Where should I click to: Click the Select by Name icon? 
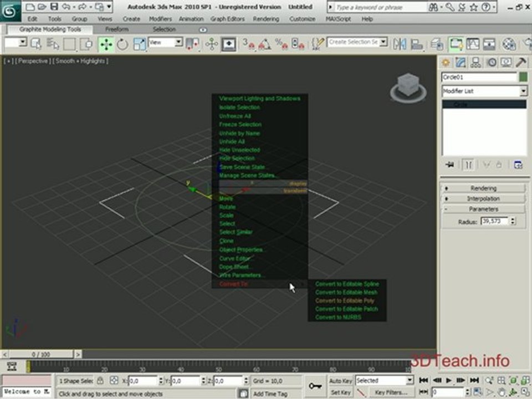[x=53, y=44]
